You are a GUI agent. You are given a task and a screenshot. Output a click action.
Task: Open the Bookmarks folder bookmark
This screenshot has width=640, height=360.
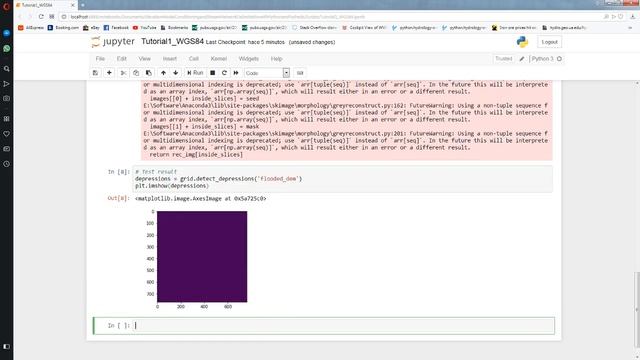click(x=174, y=28)
